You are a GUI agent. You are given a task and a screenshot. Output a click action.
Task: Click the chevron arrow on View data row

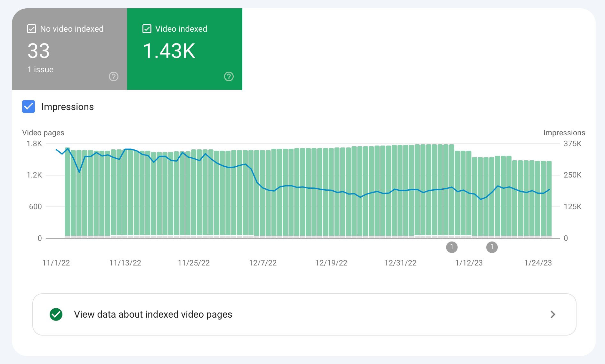553,314
